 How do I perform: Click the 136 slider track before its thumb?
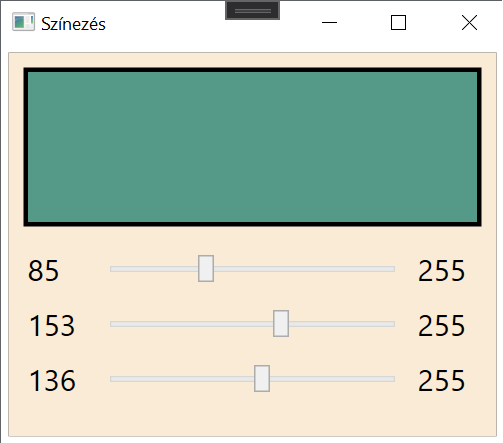pos(182,379)
